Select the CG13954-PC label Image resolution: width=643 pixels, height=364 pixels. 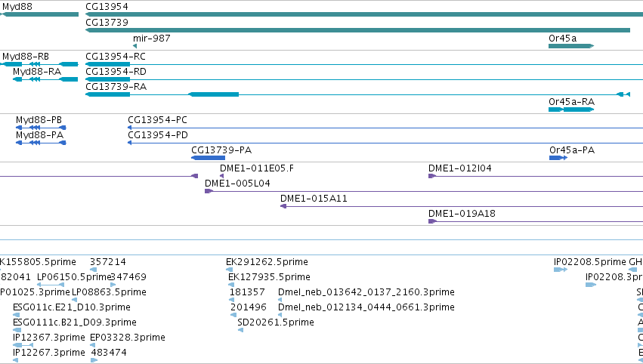pyautogui.click(x=157, y=119)
